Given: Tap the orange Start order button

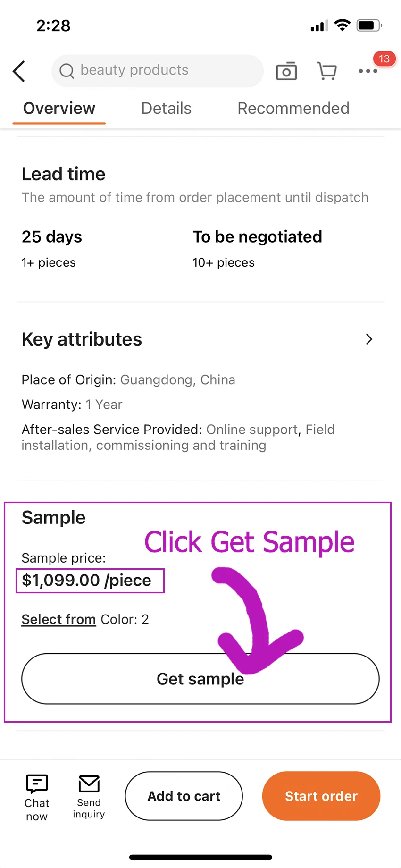Looking at the screenshot, I should (x=321, y=796).
